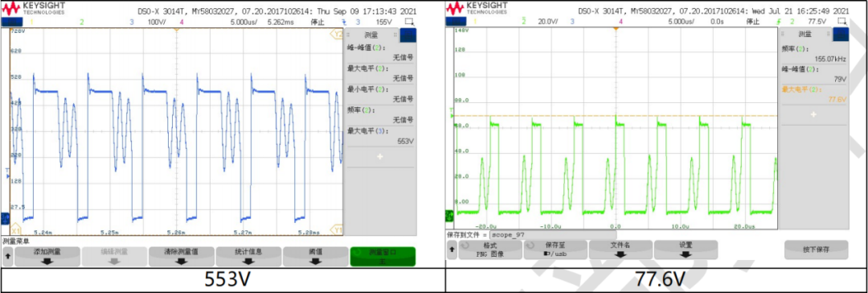The width and height of the screenshot is (868, 293).
Task: Select channel 1 indicator on left scope
Action: coord(31,22)
